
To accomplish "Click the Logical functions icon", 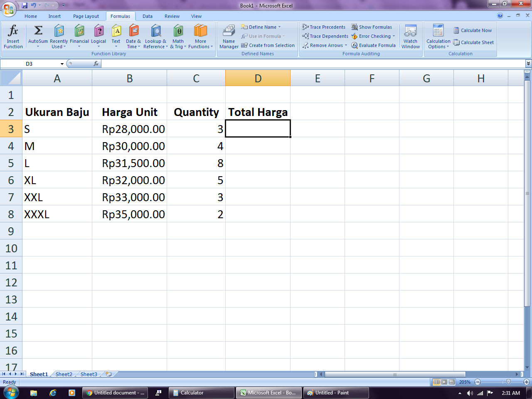I will pyautogui.click(x=99, y=35).
